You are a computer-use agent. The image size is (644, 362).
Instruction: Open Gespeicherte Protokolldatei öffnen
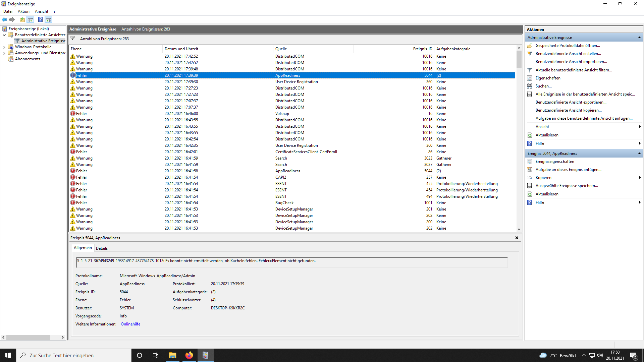click(568, 46)
